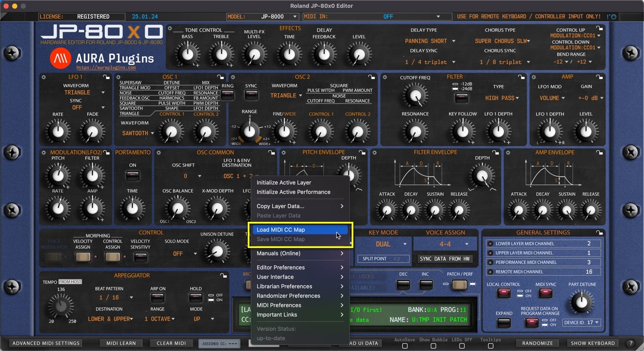Click the AURA Plugins logo

tap(61, 58)
